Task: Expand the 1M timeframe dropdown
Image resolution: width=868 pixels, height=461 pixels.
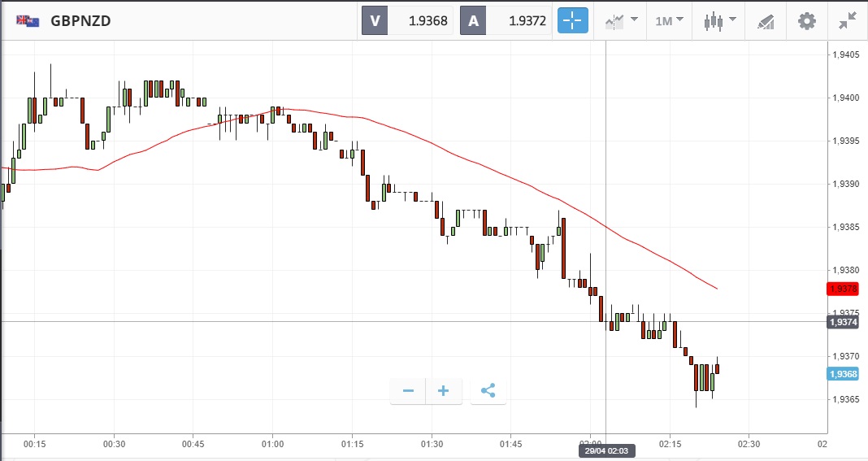Action: click(669, 21)
